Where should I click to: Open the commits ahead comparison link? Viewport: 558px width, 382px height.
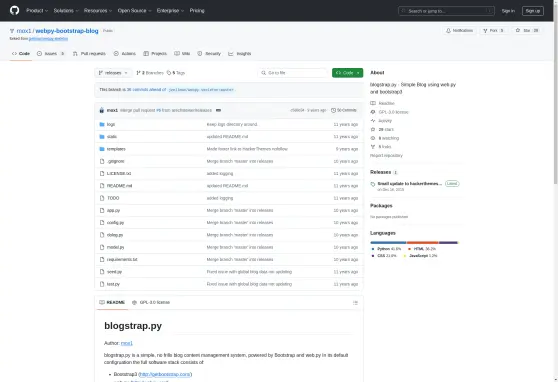(x=147, y=90)
